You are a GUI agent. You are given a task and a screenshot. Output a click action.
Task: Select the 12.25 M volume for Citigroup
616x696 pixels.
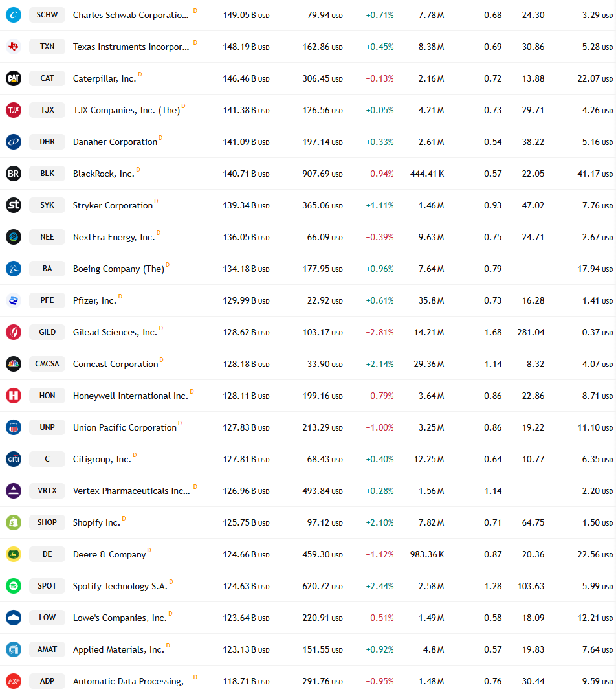(x=429, y=460)
